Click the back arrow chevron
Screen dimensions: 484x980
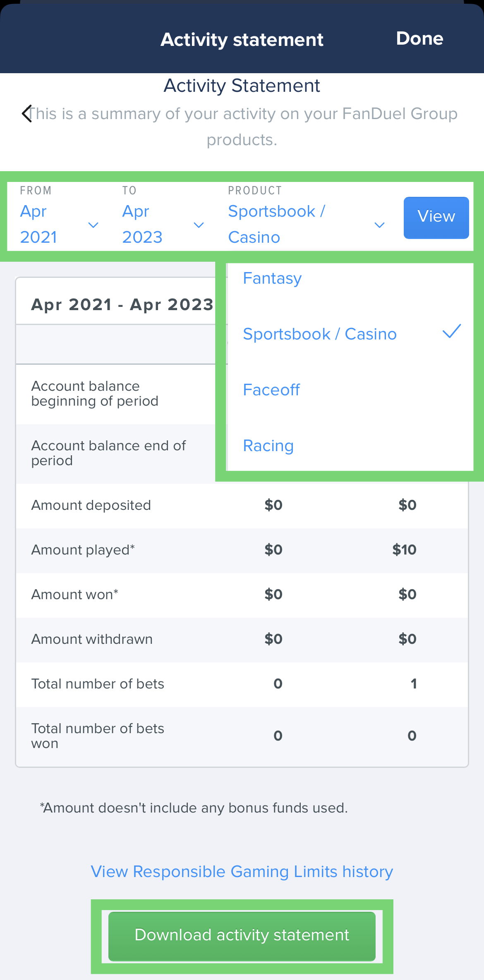click(x=27, y=114)
